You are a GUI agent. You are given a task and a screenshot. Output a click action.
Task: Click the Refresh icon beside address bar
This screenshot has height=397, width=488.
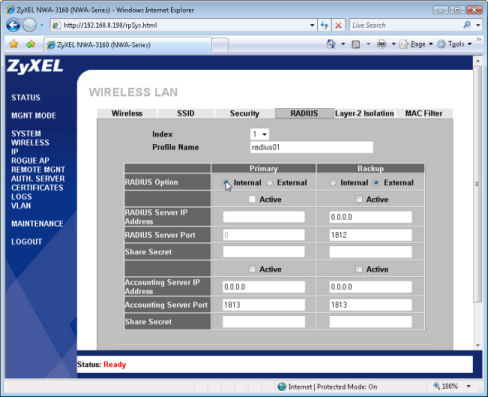pos(324,25)
